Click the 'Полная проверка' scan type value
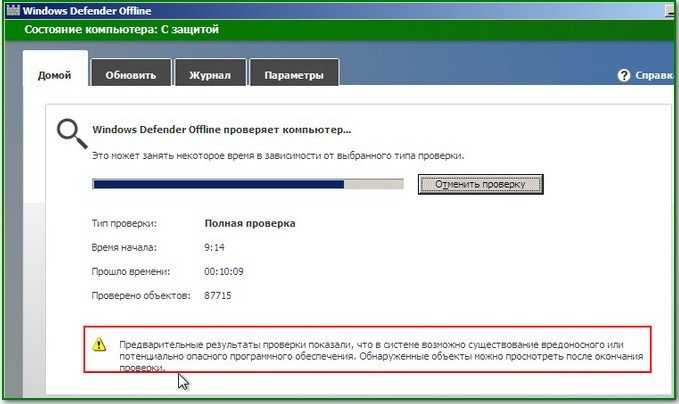 point(250,223)
